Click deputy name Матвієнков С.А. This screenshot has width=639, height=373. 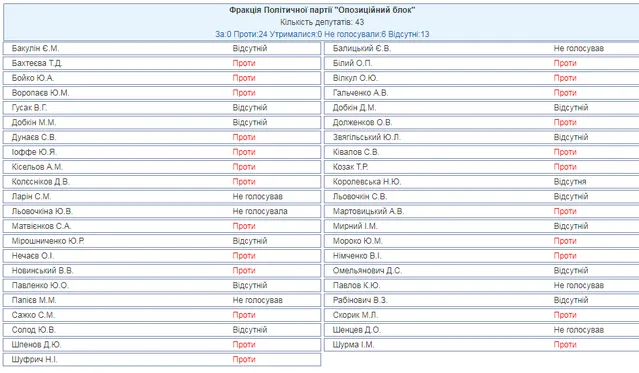41,226
